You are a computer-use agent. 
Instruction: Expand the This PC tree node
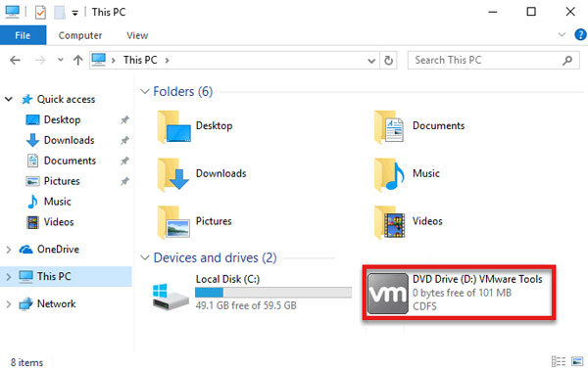[x=8, y=277]
